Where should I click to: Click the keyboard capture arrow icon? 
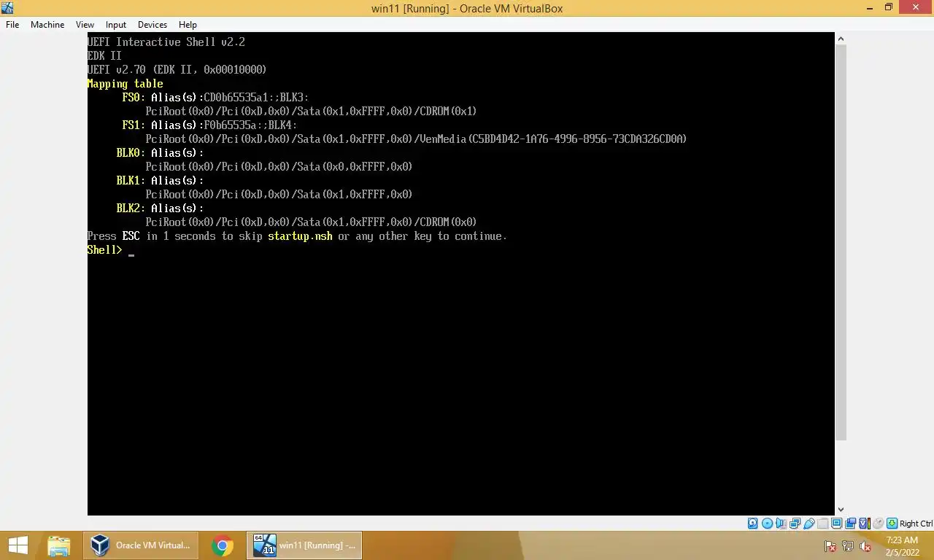click(x=892, y=524)
